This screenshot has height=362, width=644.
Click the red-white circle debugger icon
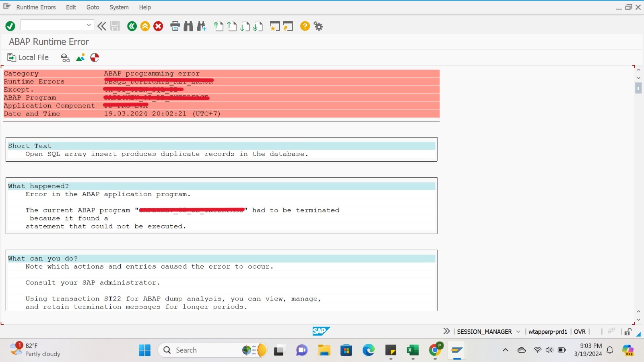coord(95,58)
